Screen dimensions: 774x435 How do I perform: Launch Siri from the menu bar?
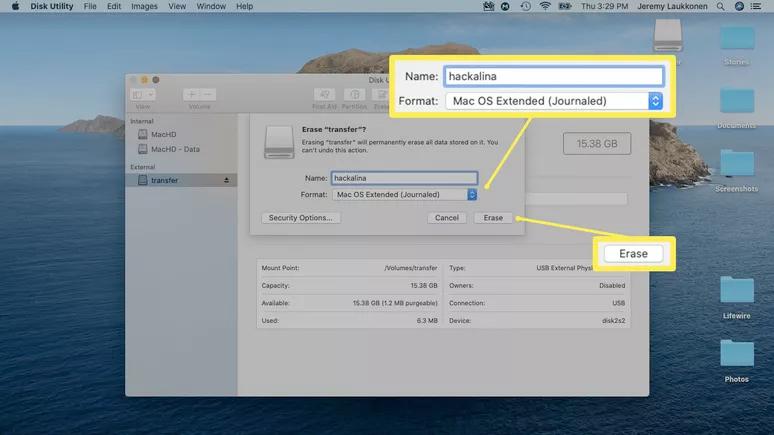(x=739, y=6)
